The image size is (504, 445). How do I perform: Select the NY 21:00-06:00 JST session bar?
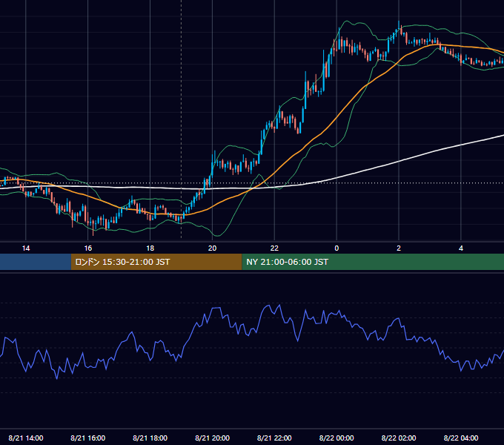(373, 262)
